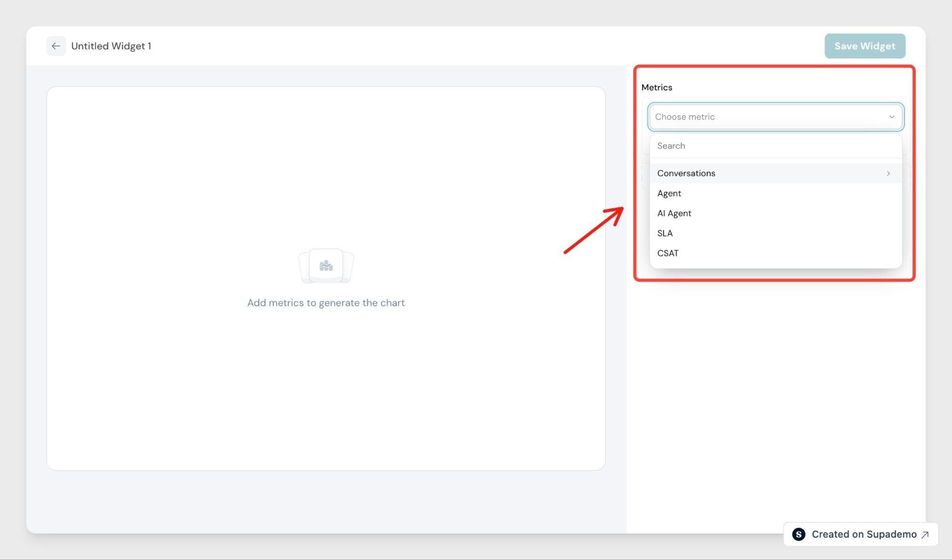Click the Search field in metric list
Screen dimensions: 952x560
point(775,146)
